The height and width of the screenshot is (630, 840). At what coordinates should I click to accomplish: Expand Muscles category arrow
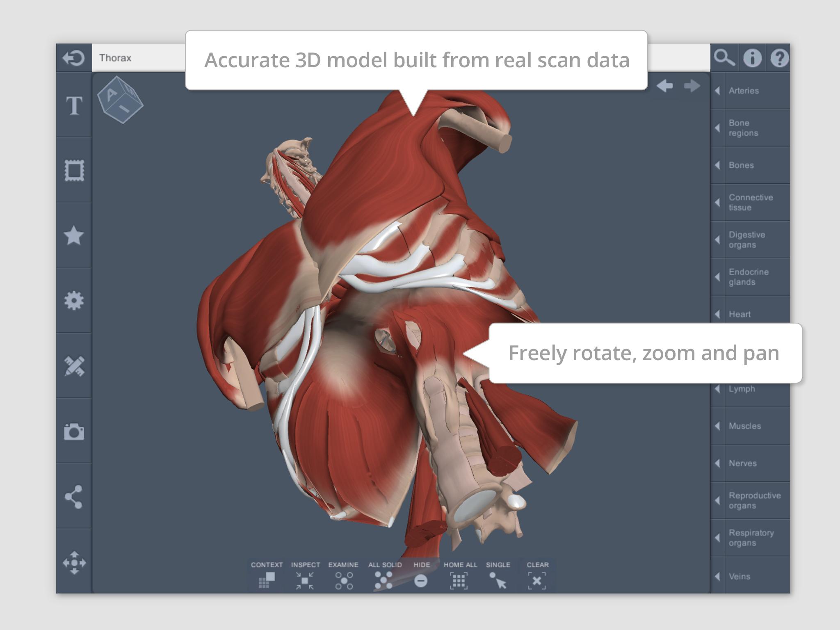[717, 426]
